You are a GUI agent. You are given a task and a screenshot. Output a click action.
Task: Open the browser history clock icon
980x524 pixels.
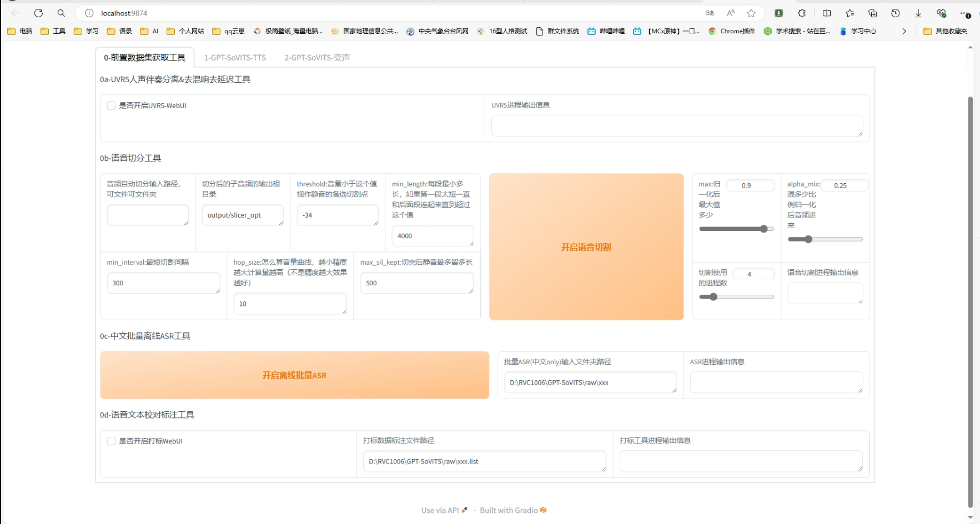pos(895,13)
